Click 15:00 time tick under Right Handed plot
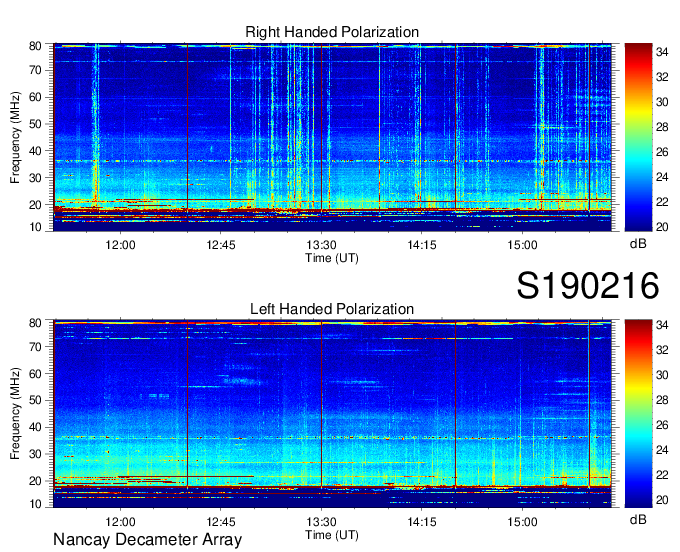Image resolution: width=680 pixels, height=552 pixels. [522, 245]
